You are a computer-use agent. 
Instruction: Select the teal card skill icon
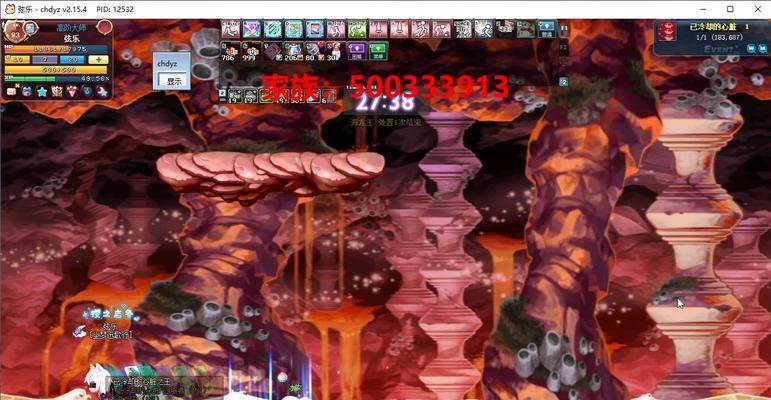[x=294, y=29]
